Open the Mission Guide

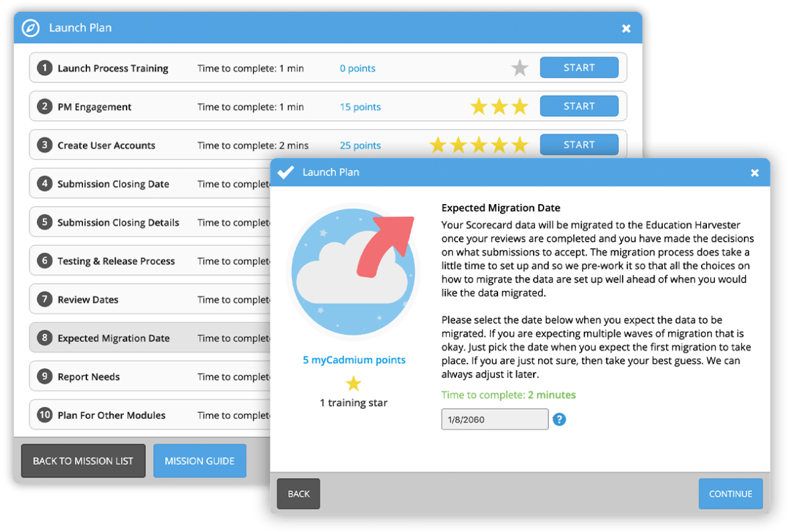(x=200, y=460)
